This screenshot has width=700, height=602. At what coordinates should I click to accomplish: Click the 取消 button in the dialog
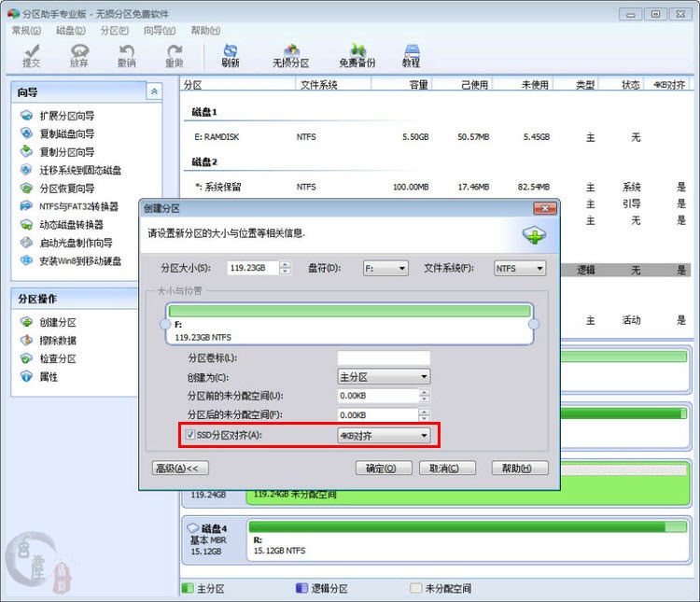446,468
